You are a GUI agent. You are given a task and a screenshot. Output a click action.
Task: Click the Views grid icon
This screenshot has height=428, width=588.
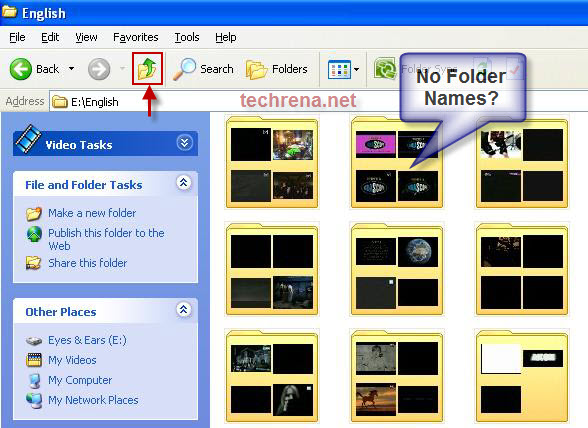tap(339, 69)
